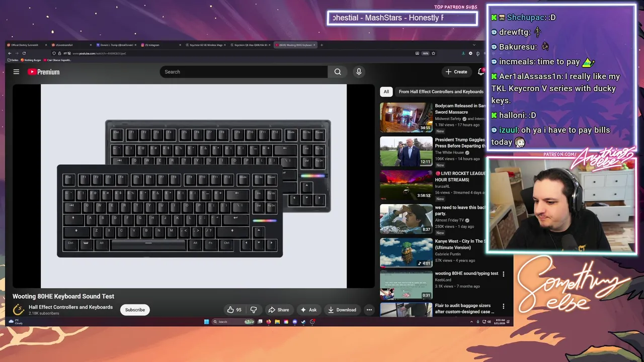Click the 2.18K subscribers text
This screenshot has width=644, height=362.
point(44,313)
